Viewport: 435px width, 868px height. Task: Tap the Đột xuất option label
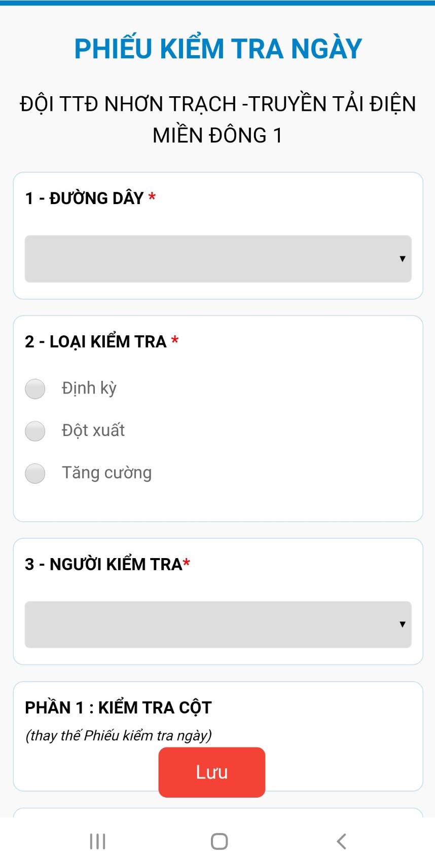(x=93, y=430)
